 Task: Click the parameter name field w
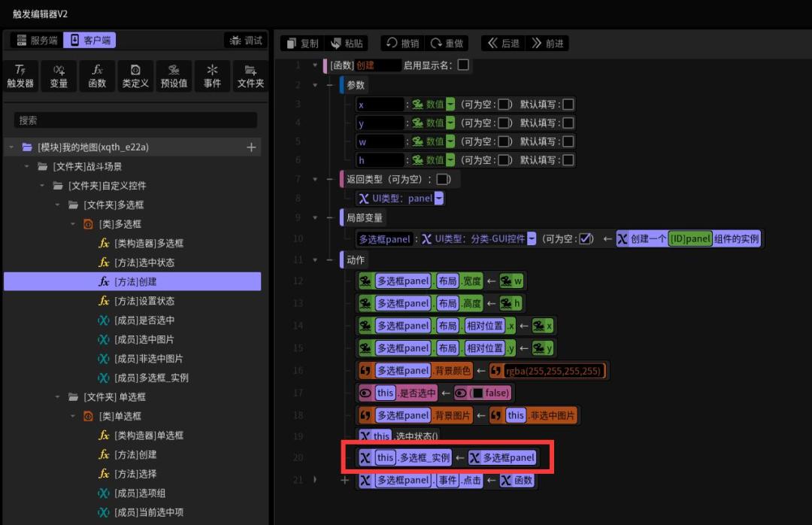380,141
